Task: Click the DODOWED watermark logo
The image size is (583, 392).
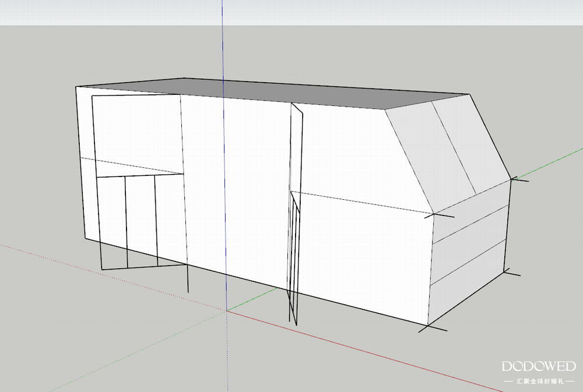Action: point(539,366)
